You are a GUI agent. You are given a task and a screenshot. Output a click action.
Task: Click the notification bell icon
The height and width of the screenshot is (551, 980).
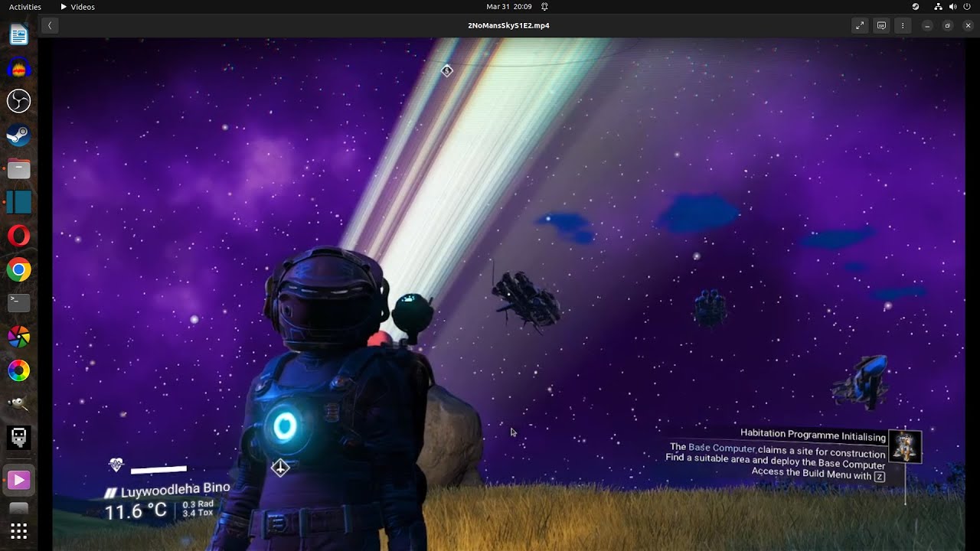click(544, 6)
